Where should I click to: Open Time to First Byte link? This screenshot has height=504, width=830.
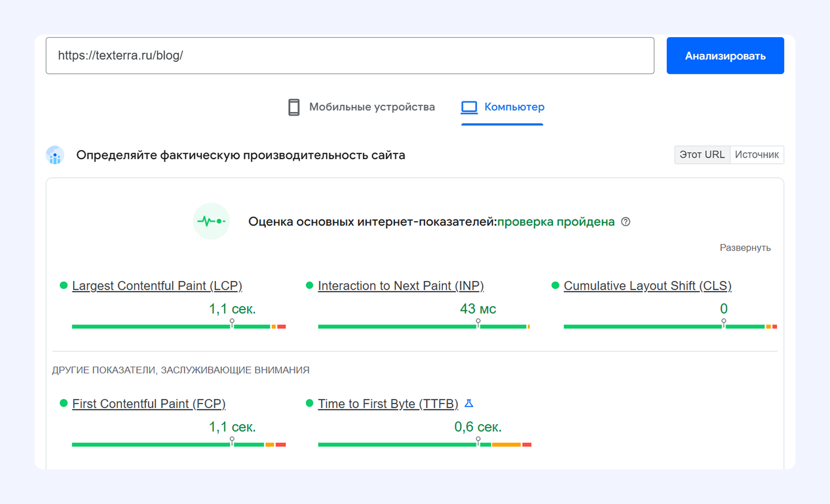[388, 404]
